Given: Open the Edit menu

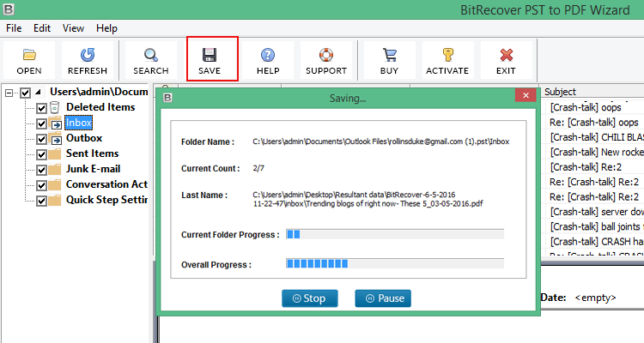Looking at the screenshot, I should coord(42,28).
